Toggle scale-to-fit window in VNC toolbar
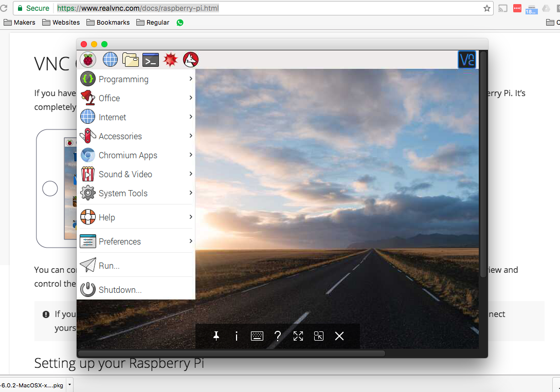The width and height of the screenshot is (560, 392). pos(319,336)
